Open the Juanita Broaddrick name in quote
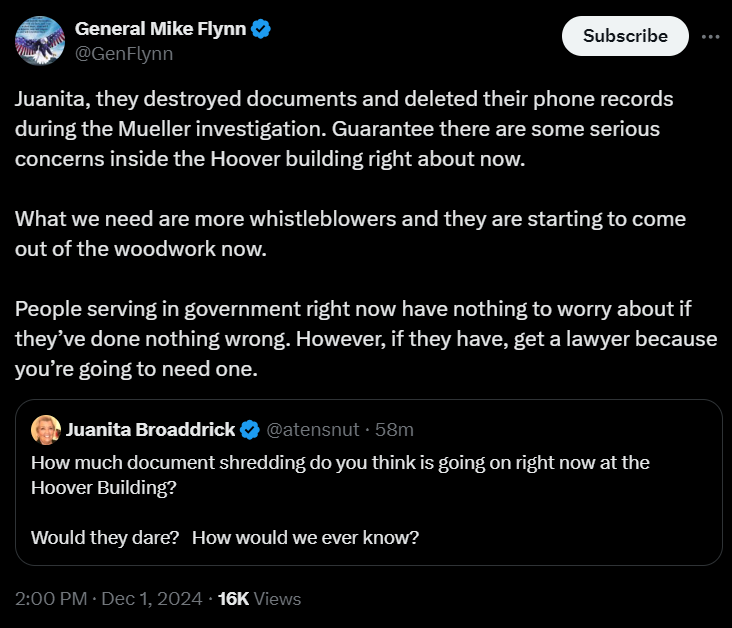The image size is (732, 628). click(150, 430)
